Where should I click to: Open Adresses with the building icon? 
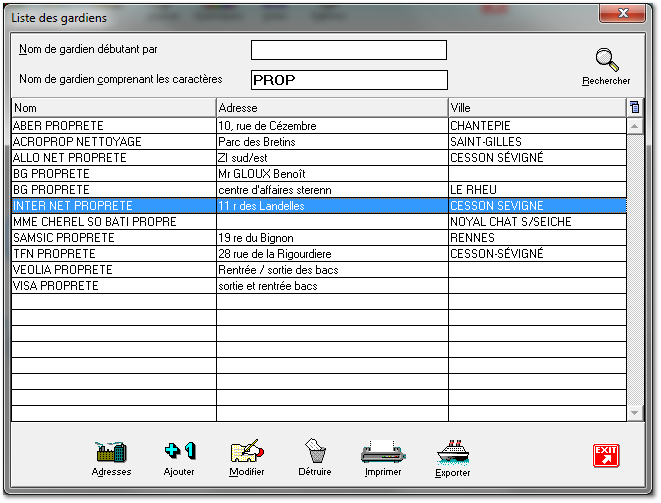(x=111, y=452)
